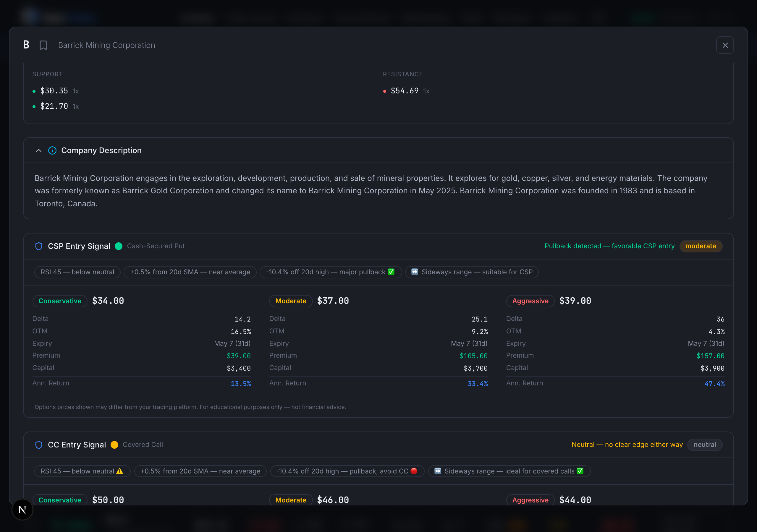
Task: Toggle the RSI 45 below neutral warning chip
Action: click(x=82, y=471)
